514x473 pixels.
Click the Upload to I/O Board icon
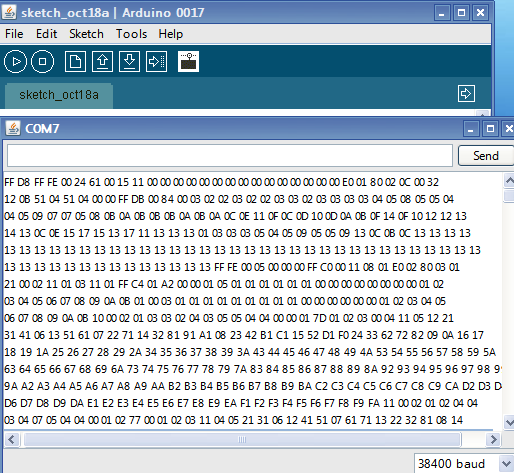tap(156, 62)
